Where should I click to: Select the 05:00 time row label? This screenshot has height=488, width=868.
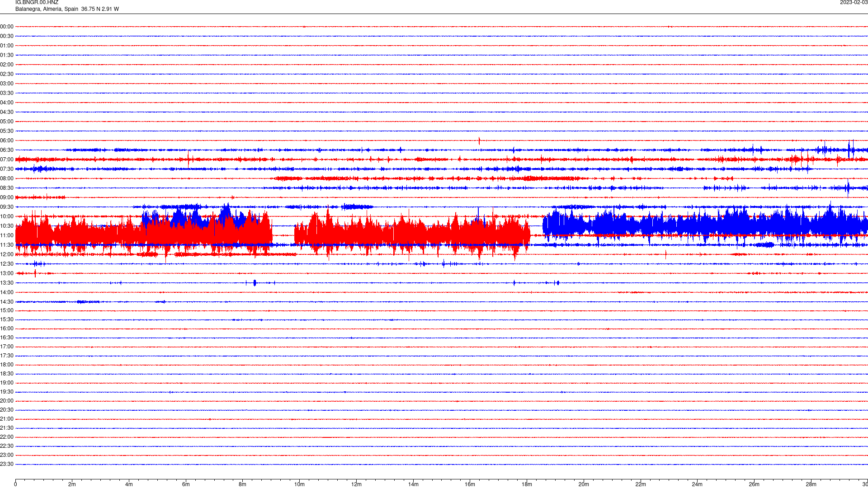tap(7, 122)
